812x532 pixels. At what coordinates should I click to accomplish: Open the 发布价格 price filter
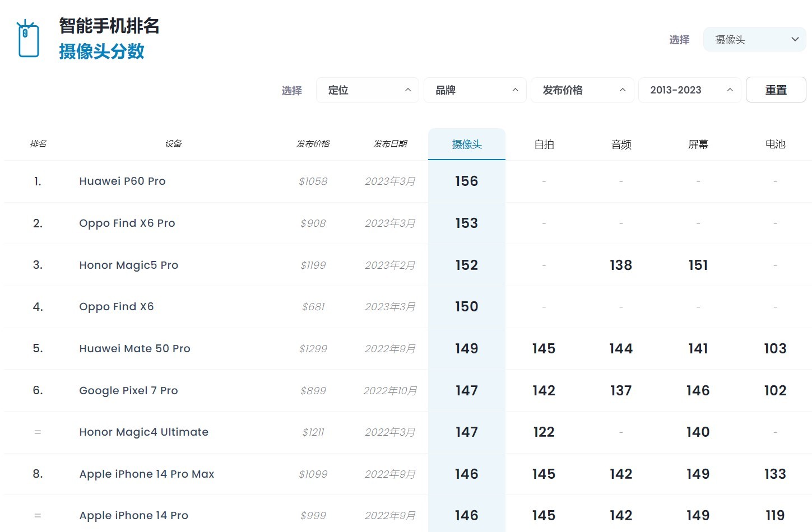[x=582, y=90]
